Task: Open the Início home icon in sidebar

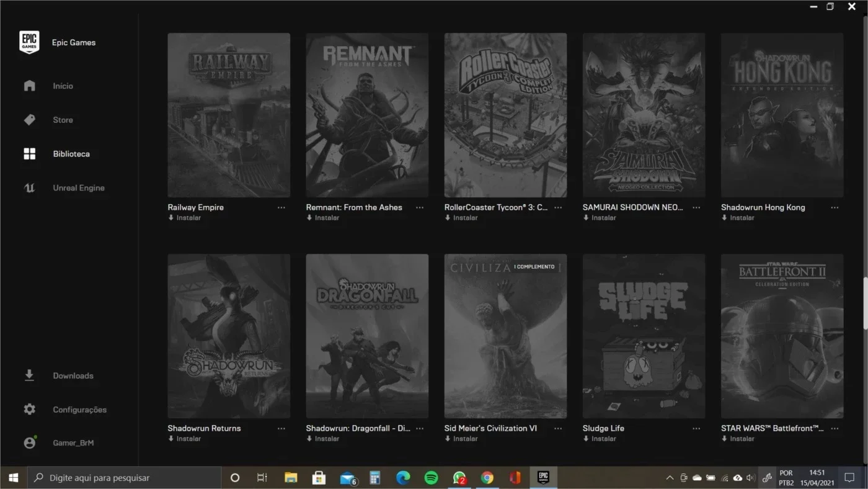Action: pos(29,86)
